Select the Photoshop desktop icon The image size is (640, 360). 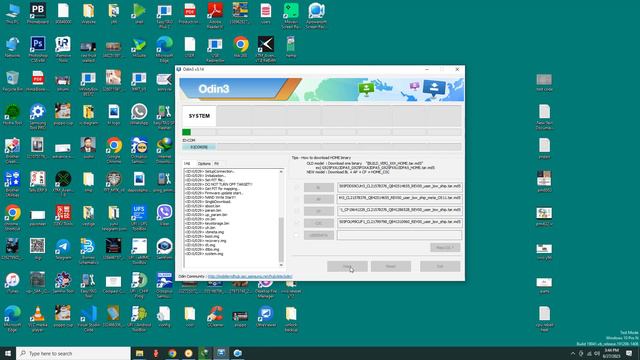click(x=38, y=49)
